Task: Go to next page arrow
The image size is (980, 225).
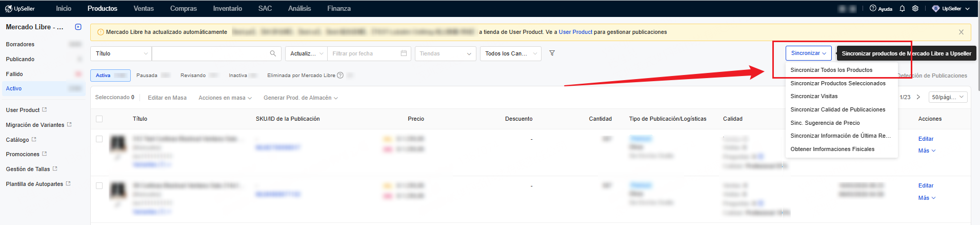Action: [x=918, y=97]
